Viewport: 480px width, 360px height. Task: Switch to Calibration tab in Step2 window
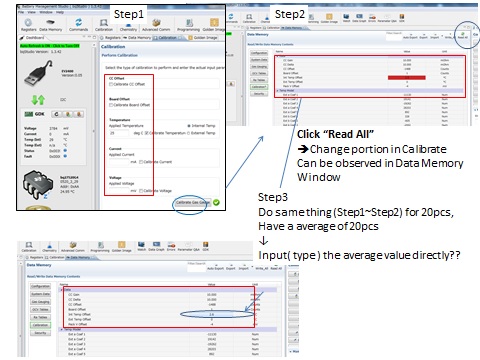coord(271,28)
